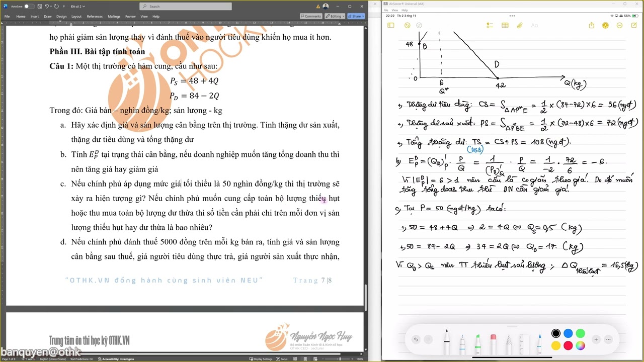
Task: Click the English (United States) language indicator
Action: tap(53, 359)
